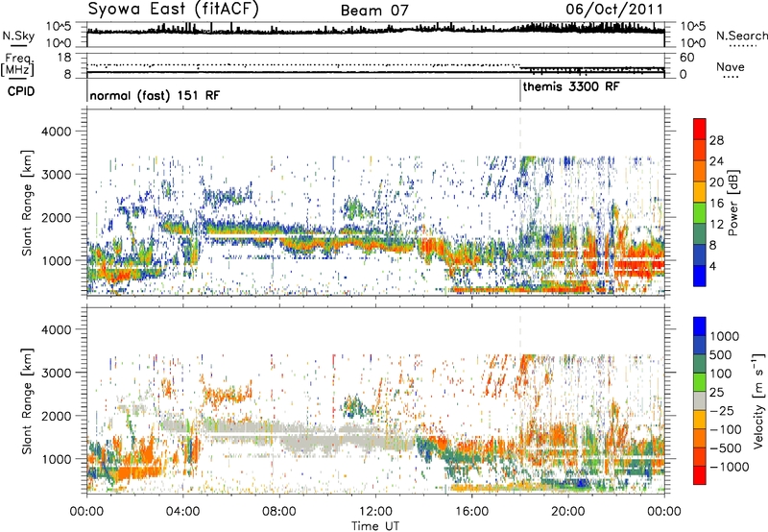Select 'Slant Range [km]' label of Power panel
768x532 pixels.
click(x=27, y=204)
